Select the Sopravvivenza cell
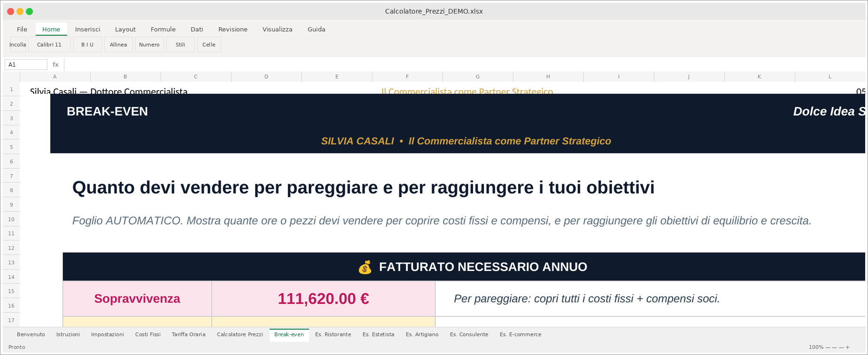 [x=137, y=299]
